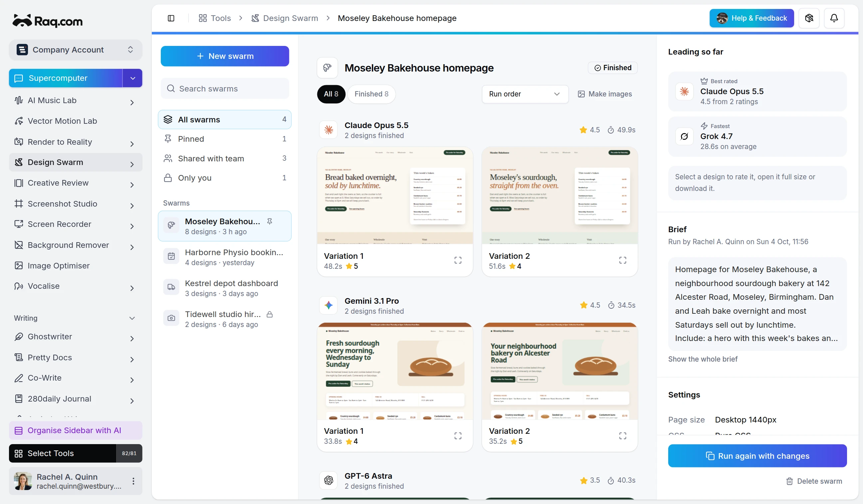Click Organise Sidebar with AI
Image resolution: width=863 pixels, height=504 pixels.
pyautogui.click(x=75, y=430)
